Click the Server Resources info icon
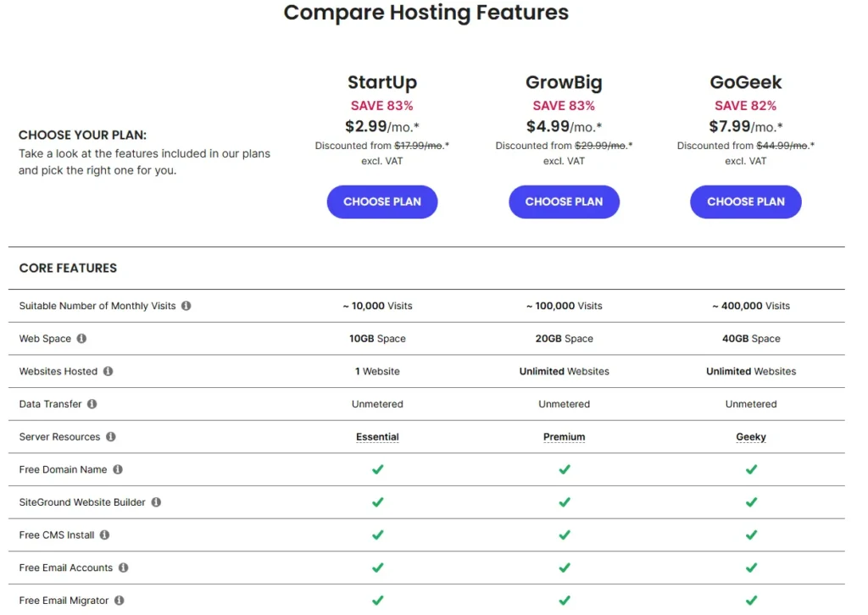The height and width of the screenshot is (615, 868). [111, 437]
